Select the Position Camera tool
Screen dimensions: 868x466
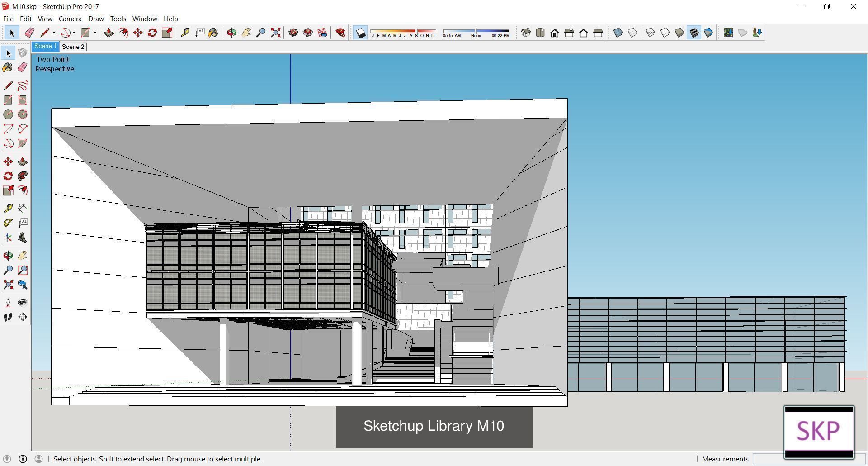coord(8,303)
